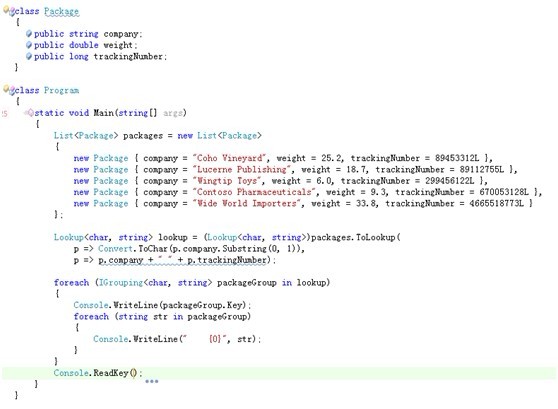
Task: Click the tracking number 89112755L
Action: click(482, 169)
